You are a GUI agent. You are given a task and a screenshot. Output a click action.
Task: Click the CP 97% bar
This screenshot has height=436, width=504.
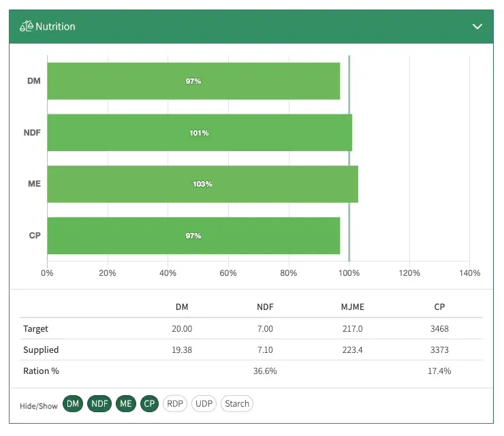193,236
